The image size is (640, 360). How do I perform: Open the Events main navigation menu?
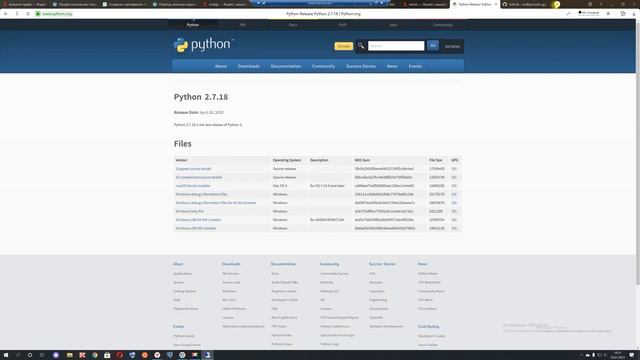tap(415, 66)
